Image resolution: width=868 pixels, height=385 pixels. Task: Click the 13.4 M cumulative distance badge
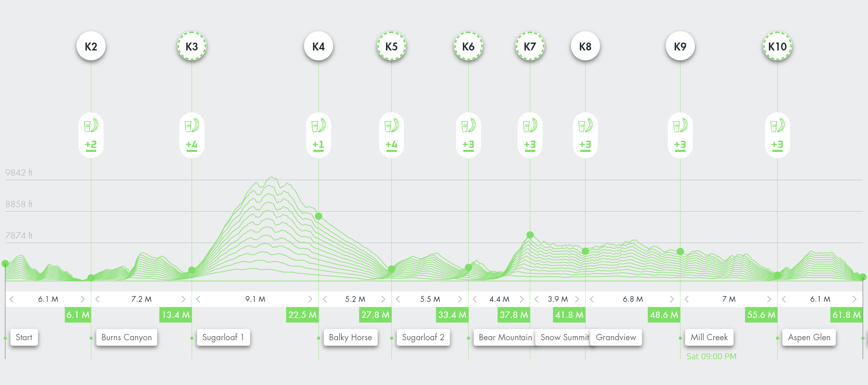coord(176,315)
